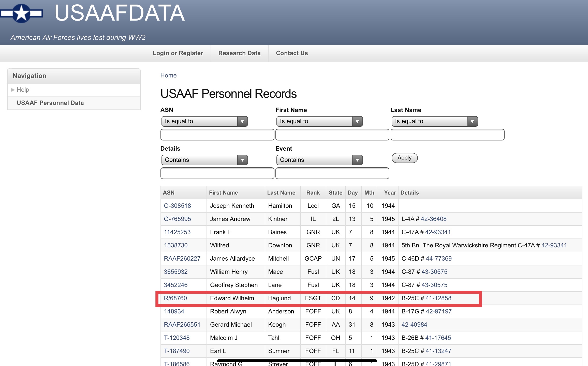Click in the ASN text field
Image resolution: width=588 pixels, height=366 pixels.
coord(217,135)
